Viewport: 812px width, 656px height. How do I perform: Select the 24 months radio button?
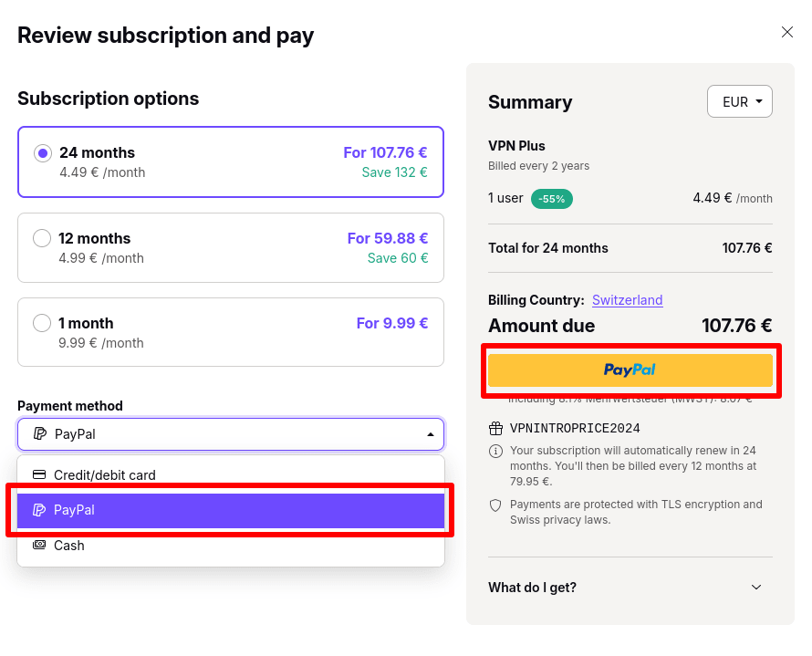pyautogui.click(x=43, y=153)
